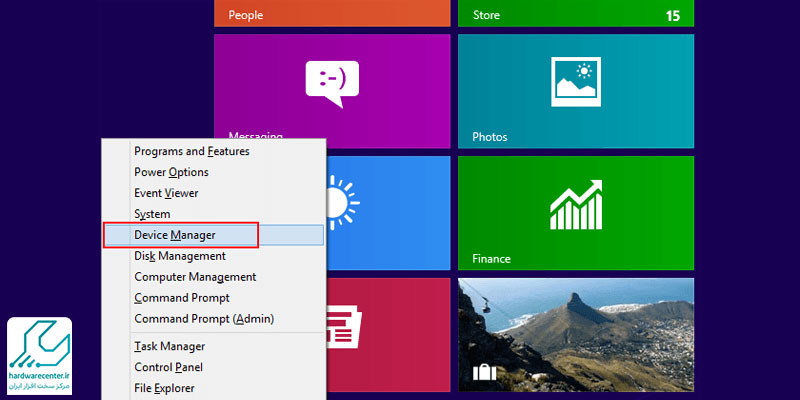The height and width of the screenshot is (400, 800).
Task: Launch Event Viewer from the menu
Action: (x=166, y=193)
